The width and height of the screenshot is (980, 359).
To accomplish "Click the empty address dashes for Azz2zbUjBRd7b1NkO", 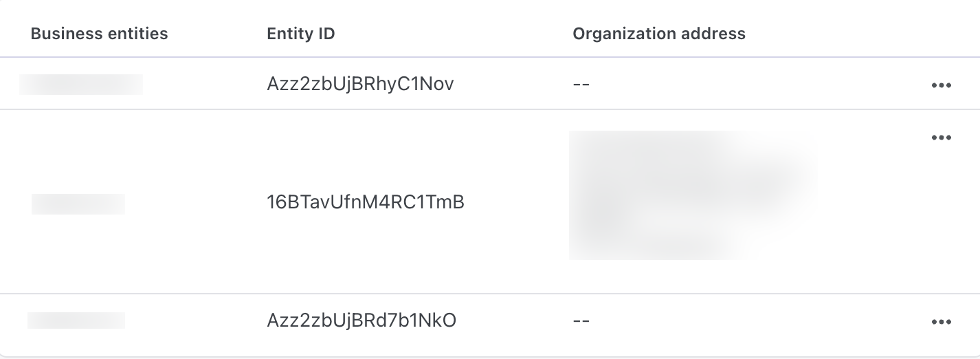I will pos(581,321).
